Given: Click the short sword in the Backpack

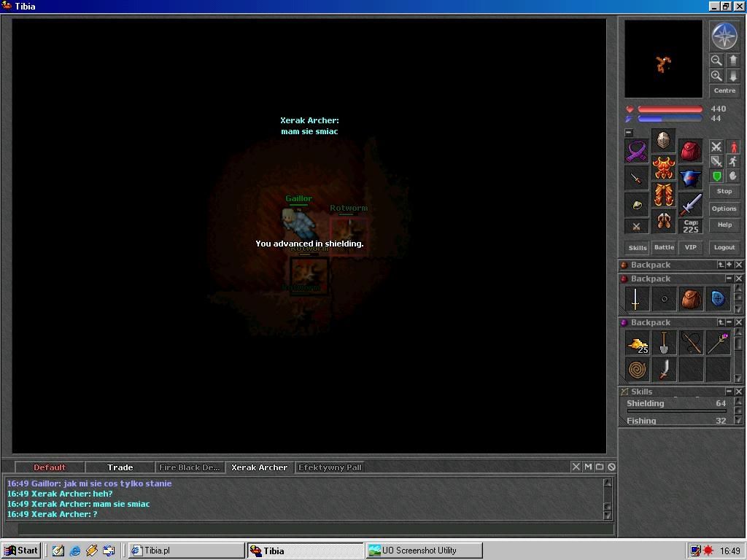Looking at the screenshot, I should (664, 370).
